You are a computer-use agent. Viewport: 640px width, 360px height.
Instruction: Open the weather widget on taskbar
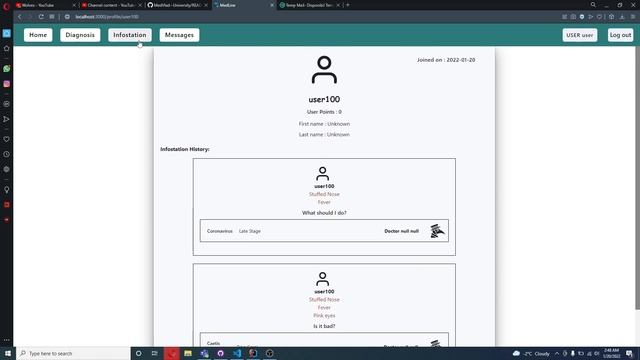tap(531, 353)
